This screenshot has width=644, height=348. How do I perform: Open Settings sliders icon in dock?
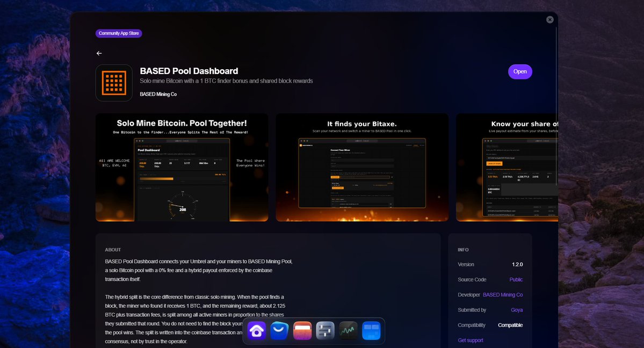(x=325, y=331)
